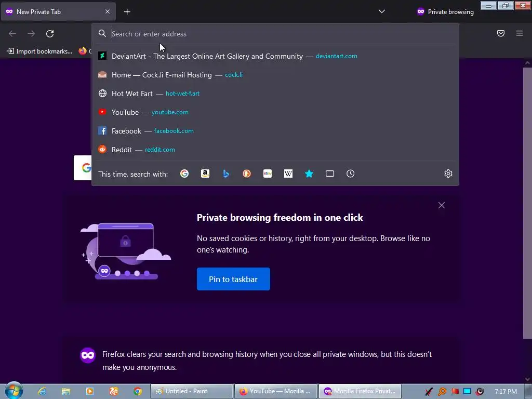Search history with the clock icon

pos(351,174)
